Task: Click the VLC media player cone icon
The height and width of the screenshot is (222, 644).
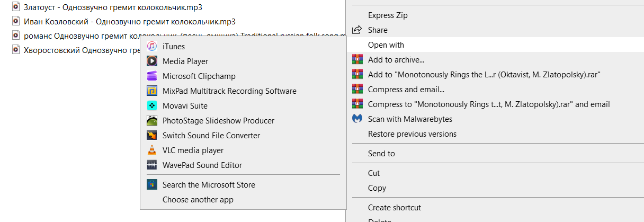Action: click(x=152, y=150)
